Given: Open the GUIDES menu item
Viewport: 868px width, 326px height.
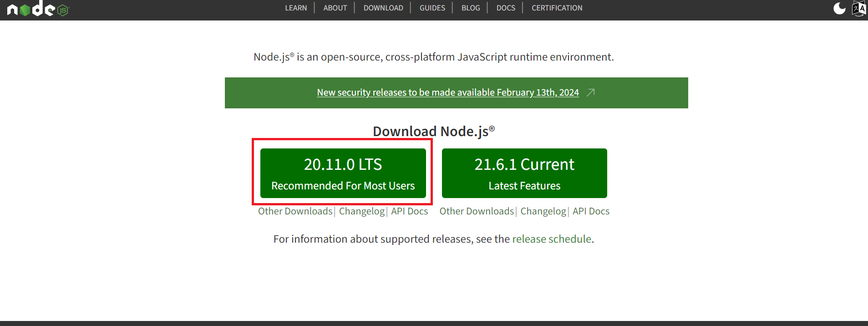Looking at the screenshot, I should (x=432, y=8).
